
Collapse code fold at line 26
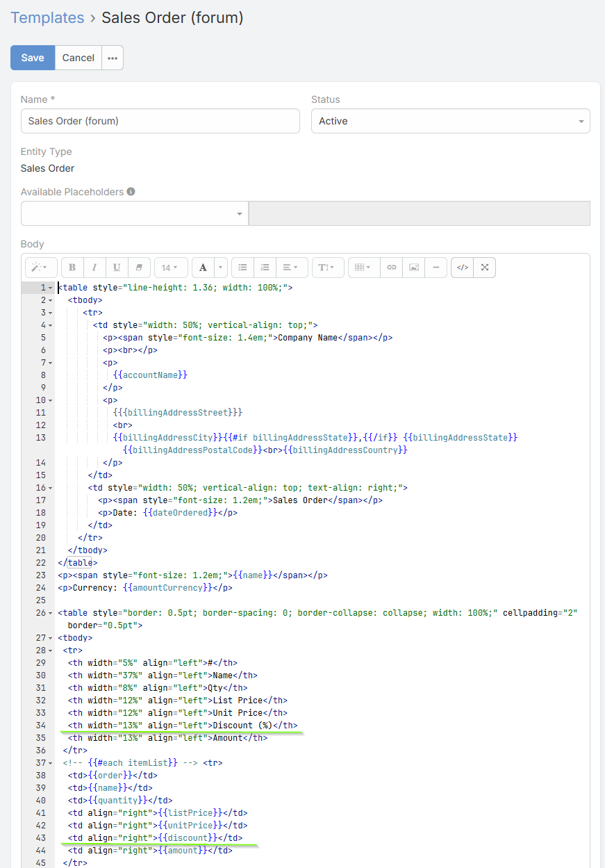click(50, 613)
